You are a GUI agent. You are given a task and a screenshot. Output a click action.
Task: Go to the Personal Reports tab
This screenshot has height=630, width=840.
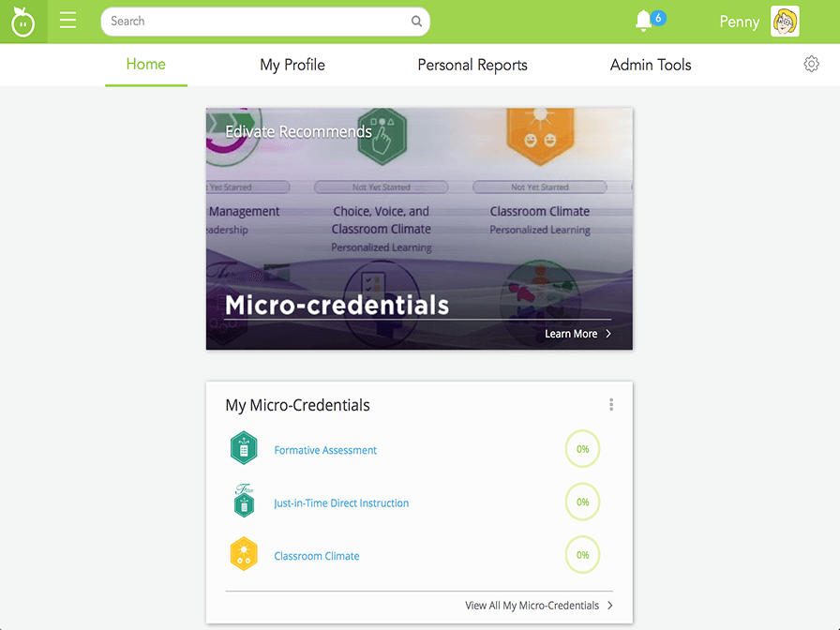pyautogui.click(x=472, y=65)
